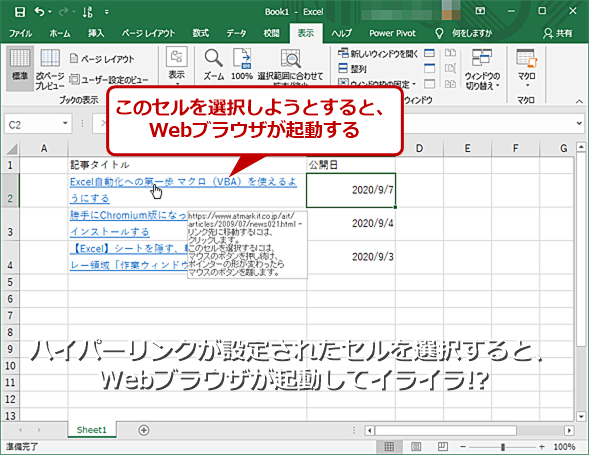Open the マクロ macros dropdown button
Viewport: 589px width, 455px height.
point(526,68)
